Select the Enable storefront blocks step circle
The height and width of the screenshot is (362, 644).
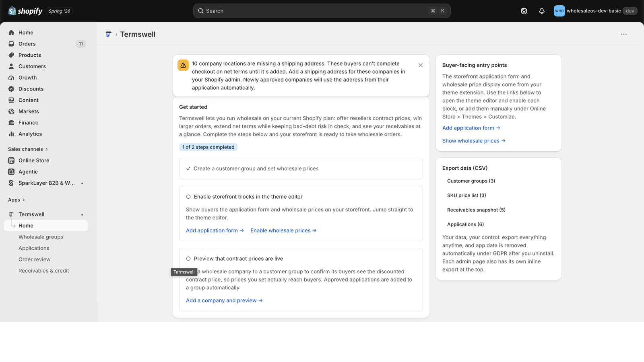click(x=188, y=197)
